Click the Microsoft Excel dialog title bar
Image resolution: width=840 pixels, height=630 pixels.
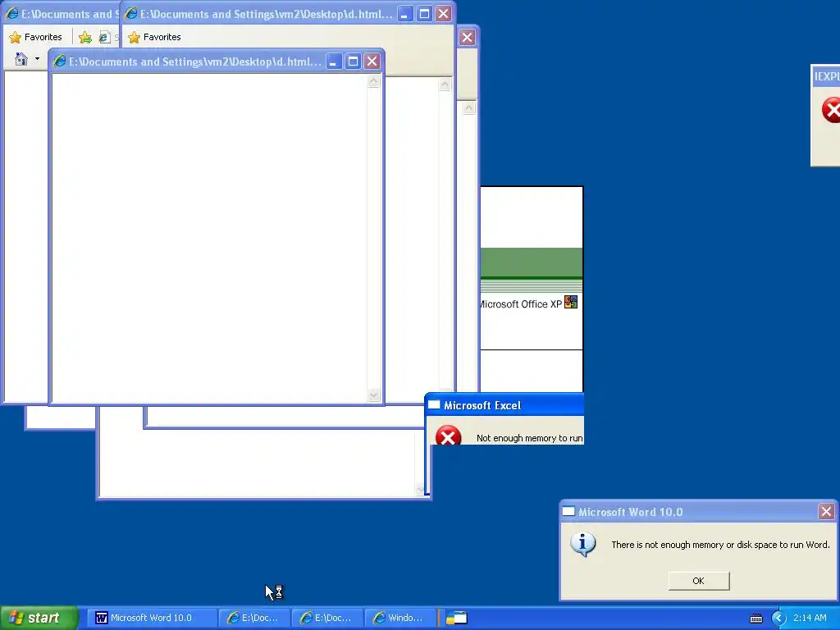(504, 405)
